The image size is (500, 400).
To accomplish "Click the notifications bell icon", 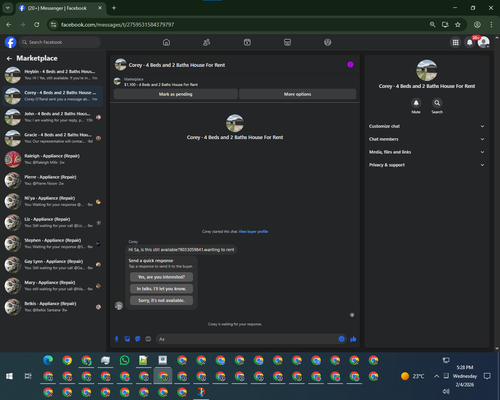I will pyautogui.click(x=470, y=42).
